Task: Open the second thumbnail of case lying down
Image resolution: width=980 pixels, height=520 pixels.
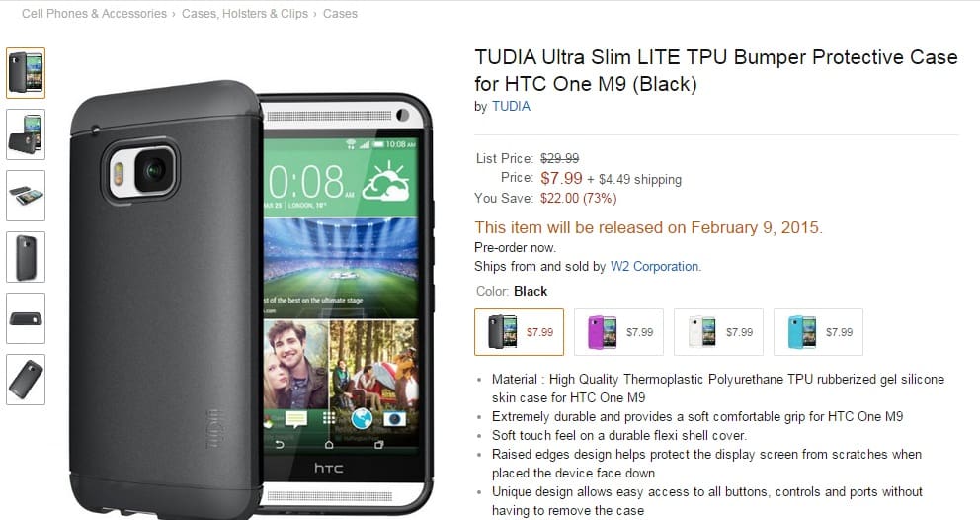Action: click(x=26, y=134)
